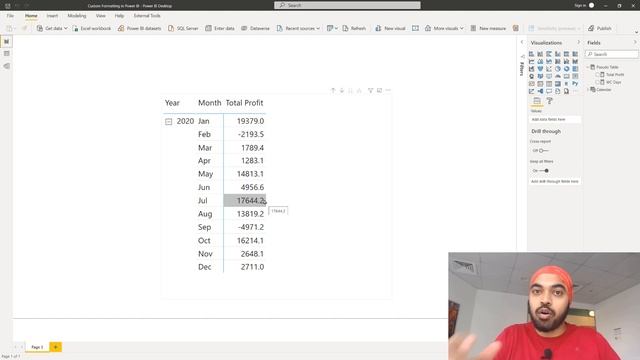The image size is (640, 360).
Task: Click the SQL Server source button
Action: point(183,28)
